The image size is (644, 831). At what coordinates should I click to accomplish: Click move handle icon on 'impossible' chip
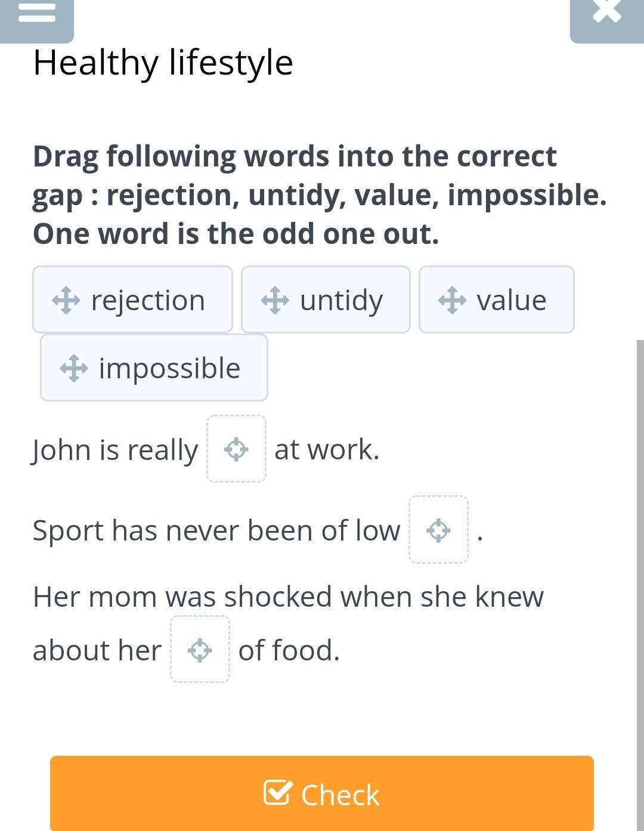tap(74, 368)
